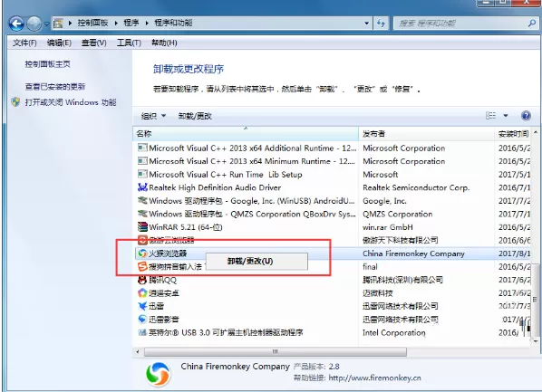Choose 卸载/更改(U) in the context menu

click(256, 261)
